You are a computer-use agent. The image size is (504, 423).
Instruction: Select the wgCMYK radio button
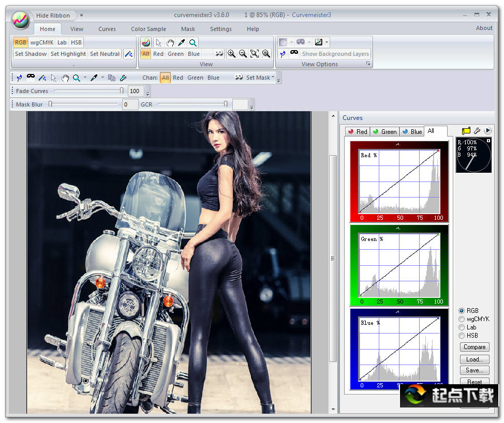[462, 319]
